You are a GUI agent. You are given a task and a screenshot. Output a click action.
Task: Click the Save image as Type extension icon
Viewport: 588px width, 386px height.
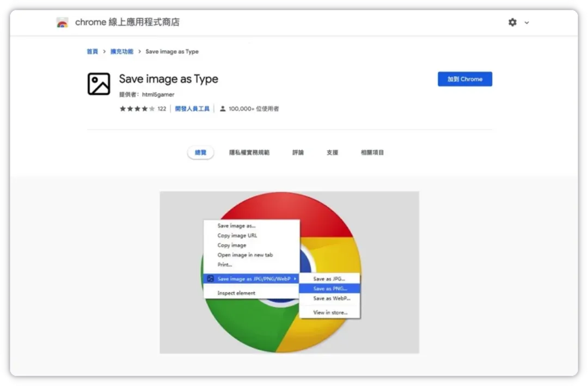tap(99, 84)
